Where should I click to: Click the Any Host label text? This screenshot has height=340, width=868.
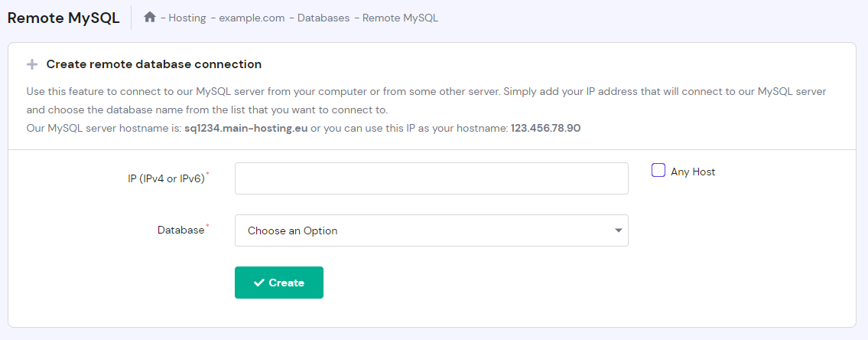(693, 172)
